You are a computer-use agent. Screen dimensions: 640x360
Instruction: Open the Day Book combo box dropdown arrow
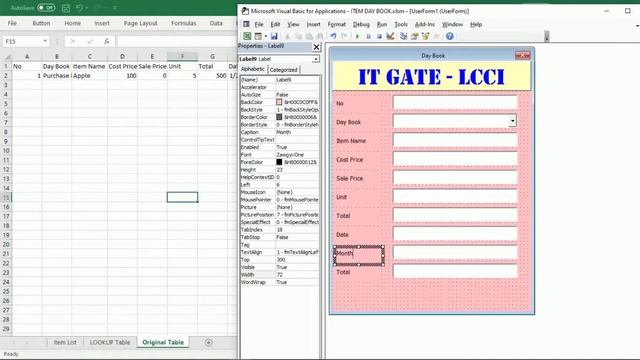pyautogui.click(x=512, y=121)
